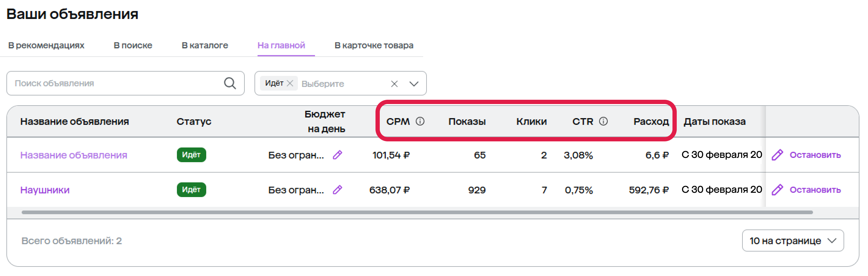Screen dimensions: 868x276
Task: Stop the Название объявления ad
Action: click(815, 155)
